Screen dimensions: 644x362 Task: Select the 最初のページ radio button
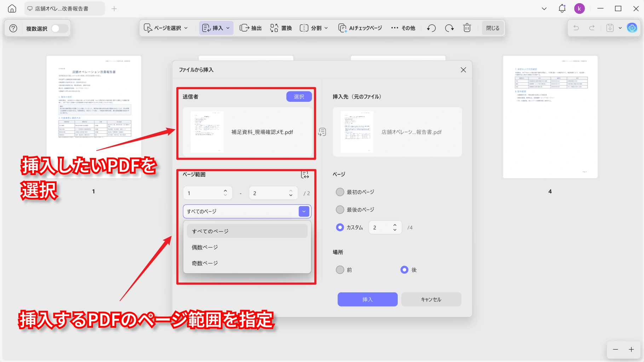(x=340, y=192)
